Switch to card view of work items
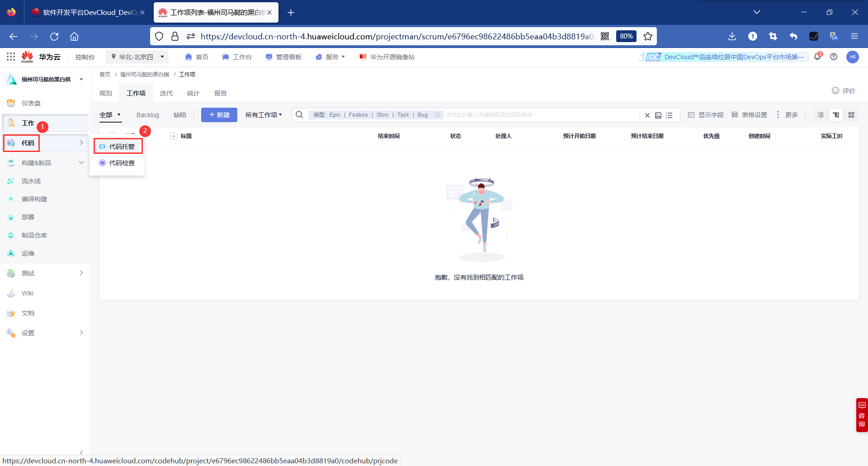Screen dimensions: 868x466 coord(851,115)
